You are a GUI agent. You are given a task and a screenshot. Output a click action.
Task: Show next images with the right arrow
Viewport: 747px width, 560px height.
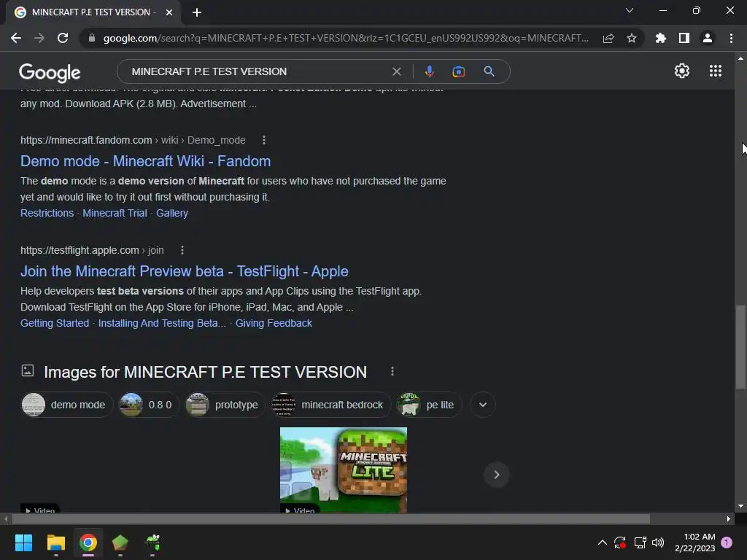click(x=496, y=475)
